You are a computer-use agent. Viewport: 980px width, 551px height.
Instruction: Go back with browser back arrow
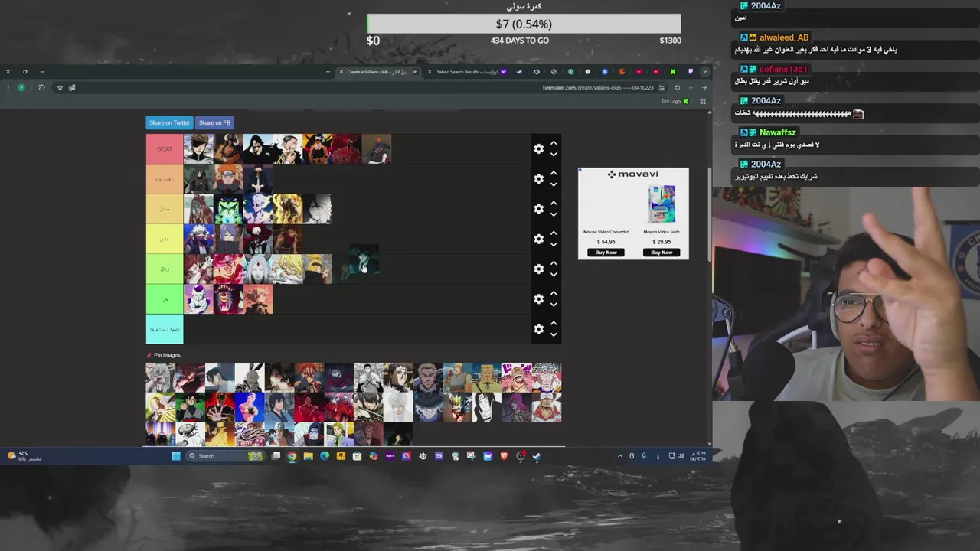704,87
